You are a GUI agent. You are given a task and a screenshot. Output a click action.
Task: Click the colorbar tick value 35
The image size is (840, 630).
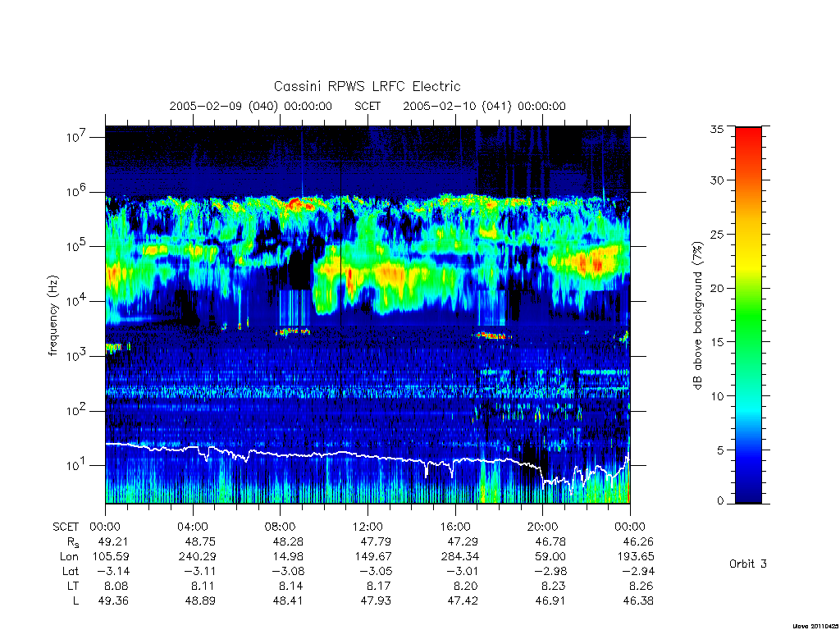[x=716, y=129]
